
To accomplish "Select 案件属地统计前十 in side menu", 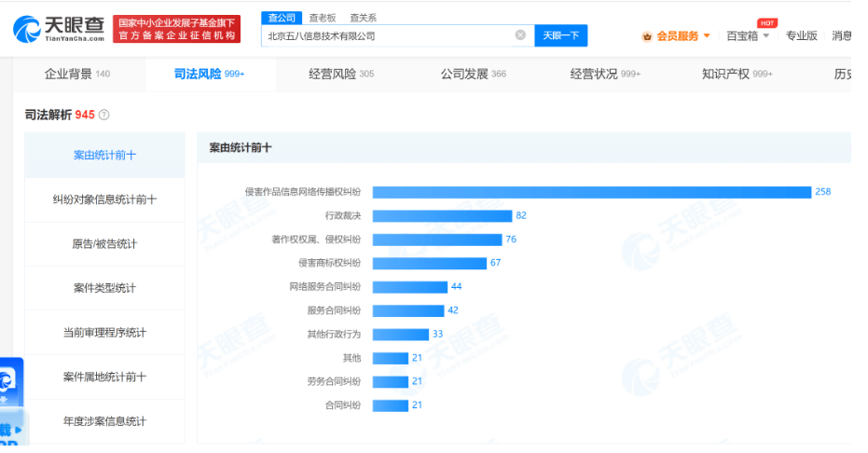I will 104,377.
